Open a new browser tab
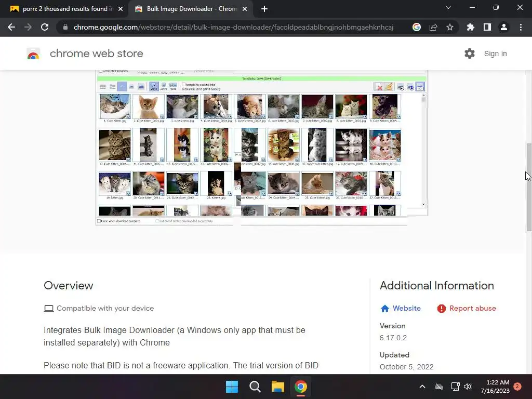This screenshot has width=532, height=399. tap(264, 9)
